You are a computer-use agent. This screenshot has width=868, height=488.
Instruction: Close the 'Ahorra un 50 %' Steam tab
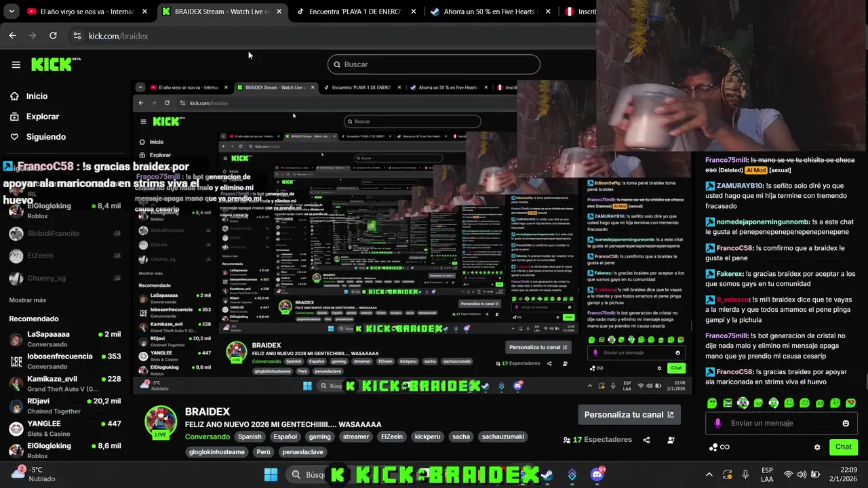[x=547, y=12]
